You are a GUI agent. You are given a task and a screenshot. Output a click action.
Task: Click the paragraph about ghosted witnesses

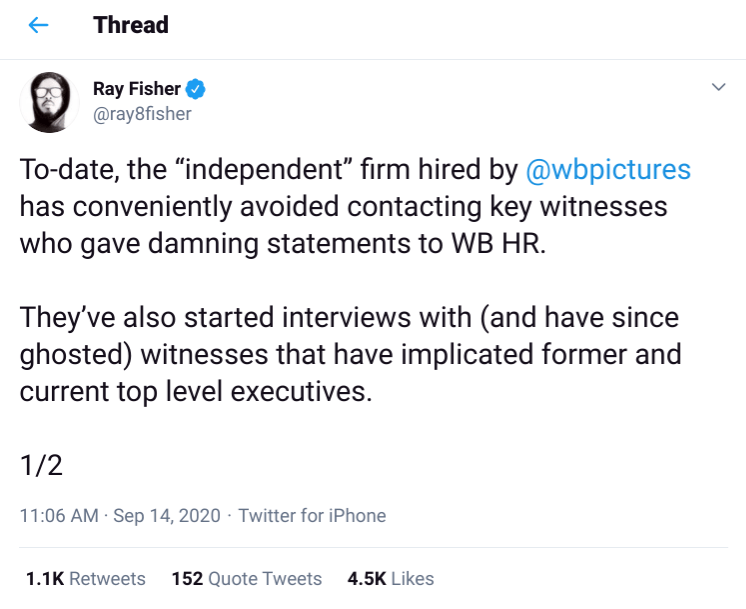click(350, 354)
